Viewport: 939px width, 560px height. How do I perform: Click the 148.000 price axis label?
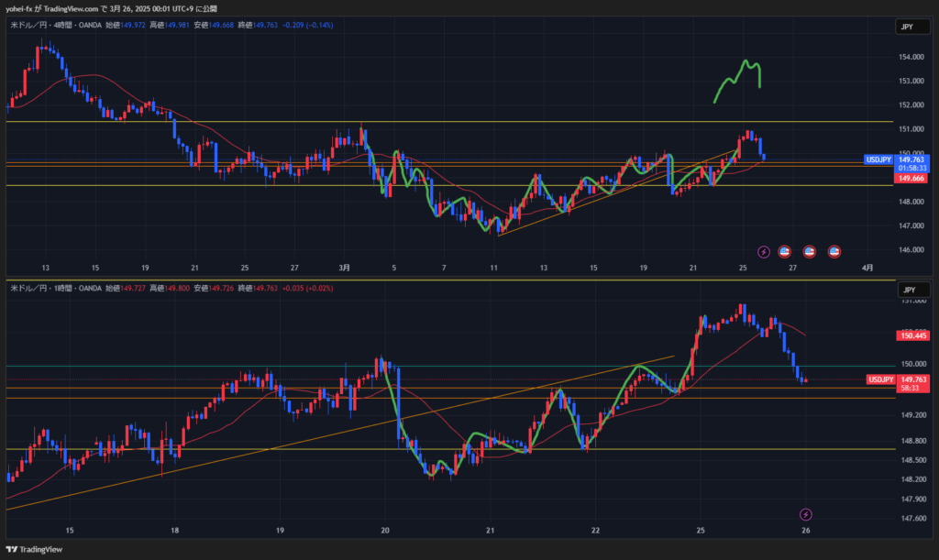(x=911, y=203)
